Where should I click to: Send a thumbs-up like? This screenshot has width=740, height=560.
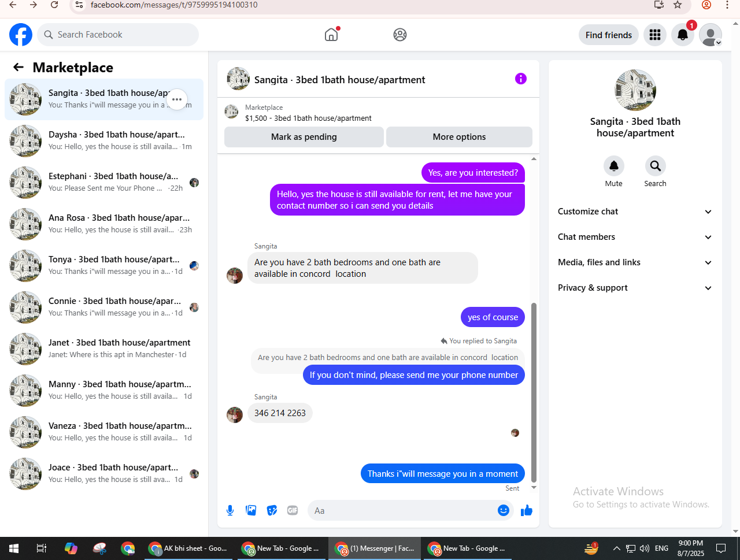click(x=527, y=510)
